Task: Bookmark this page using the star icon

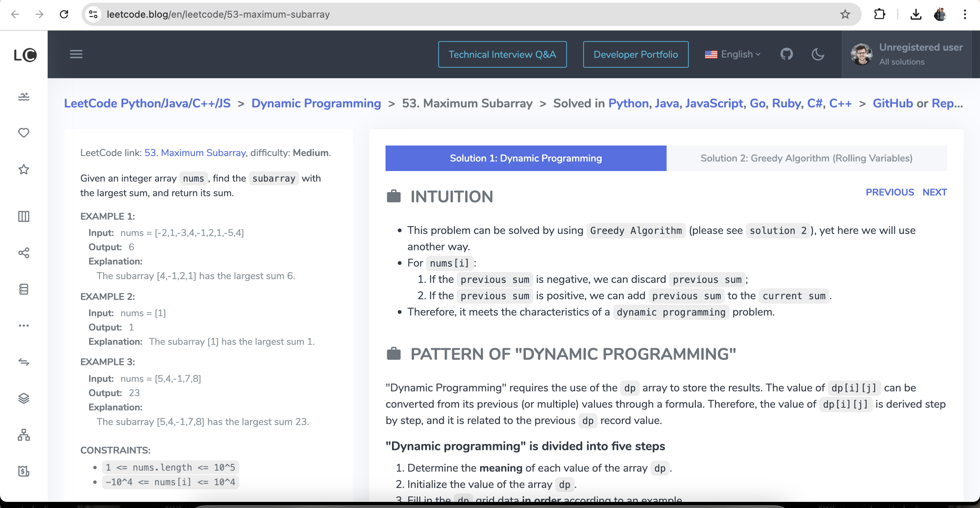Action: coord(845,14)
